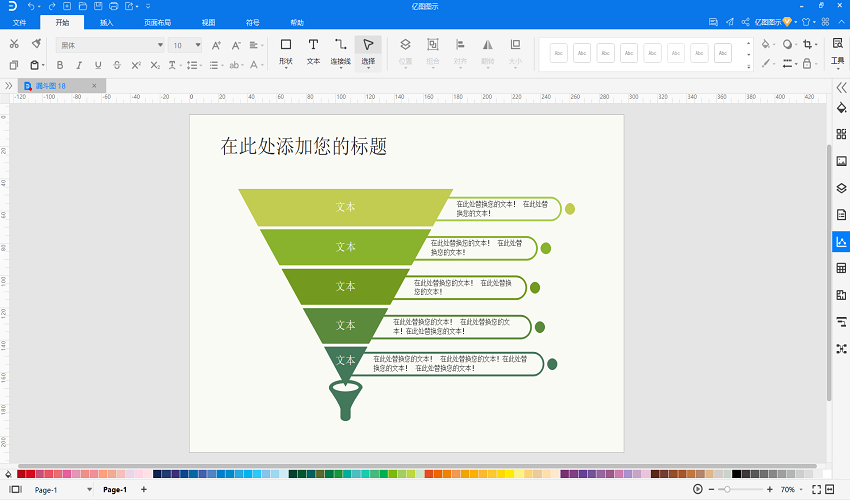Screen dimensions: 850x500
Task: Select the Shape (形状) tool
Action: (x=286, y=52)
